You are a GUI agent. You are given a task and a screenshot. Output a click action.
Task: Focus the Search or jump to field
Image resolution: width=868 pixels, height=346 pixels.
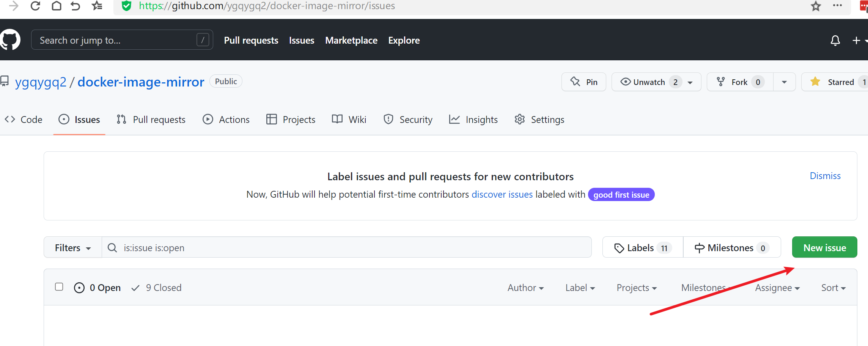tap(122, 40)
